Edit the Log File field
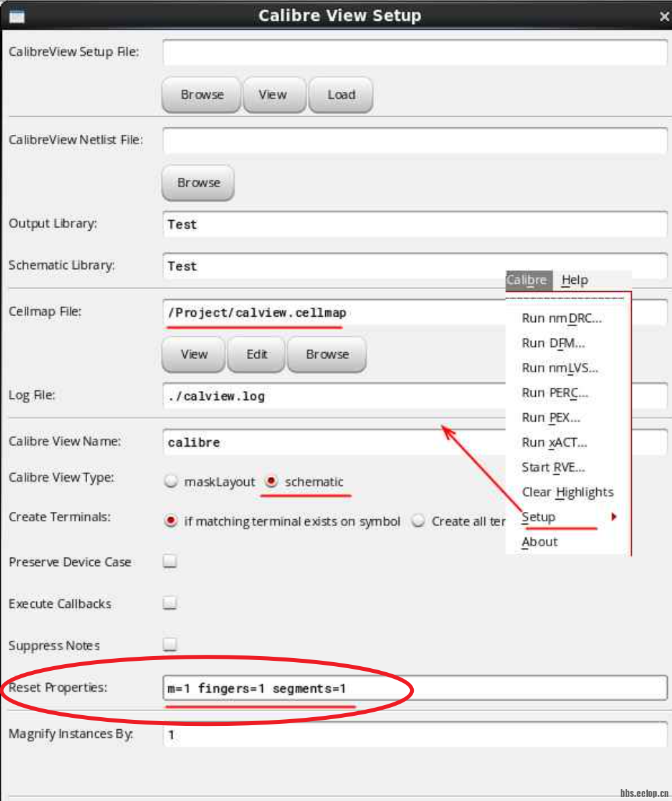The image size is (672, 801). [x=334, y=396]
